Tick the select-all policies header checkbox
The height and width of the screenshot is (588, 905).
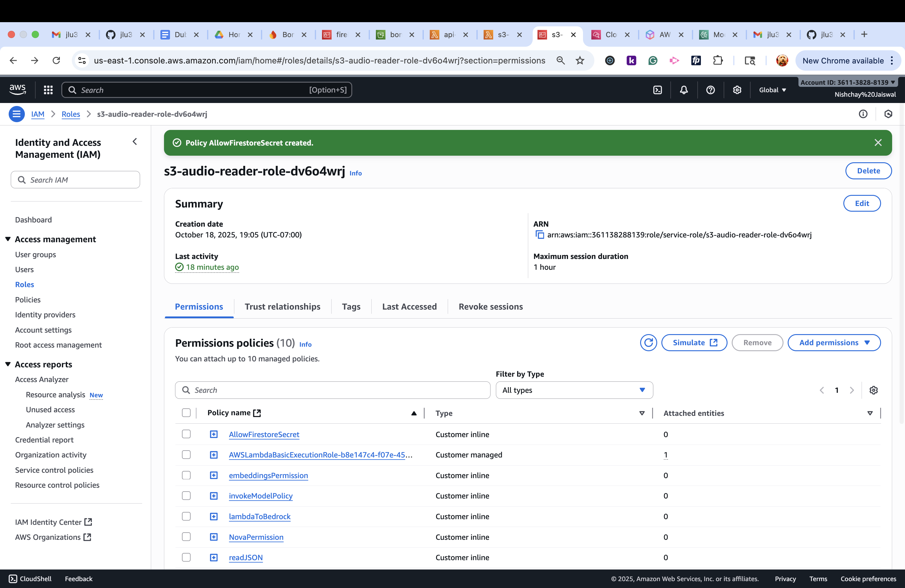tap(186, 413)
